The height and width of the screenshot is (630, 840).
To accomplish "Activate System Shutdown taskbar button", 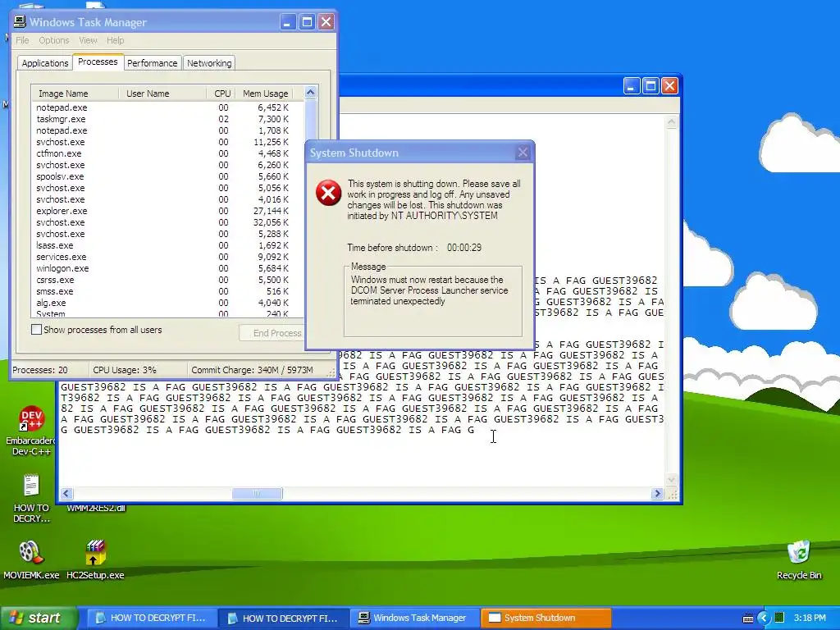I will (546, 618).
